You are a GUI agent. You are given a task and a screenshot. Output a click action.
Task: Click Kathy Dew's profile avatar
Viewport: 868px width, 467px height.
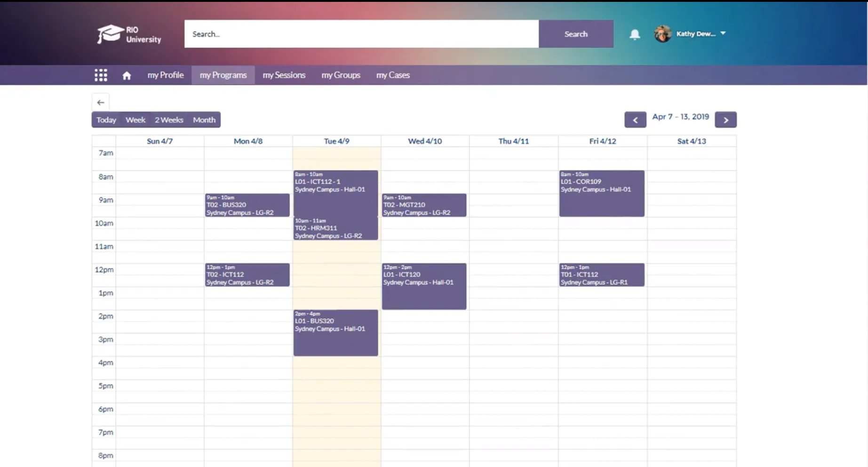663,34
